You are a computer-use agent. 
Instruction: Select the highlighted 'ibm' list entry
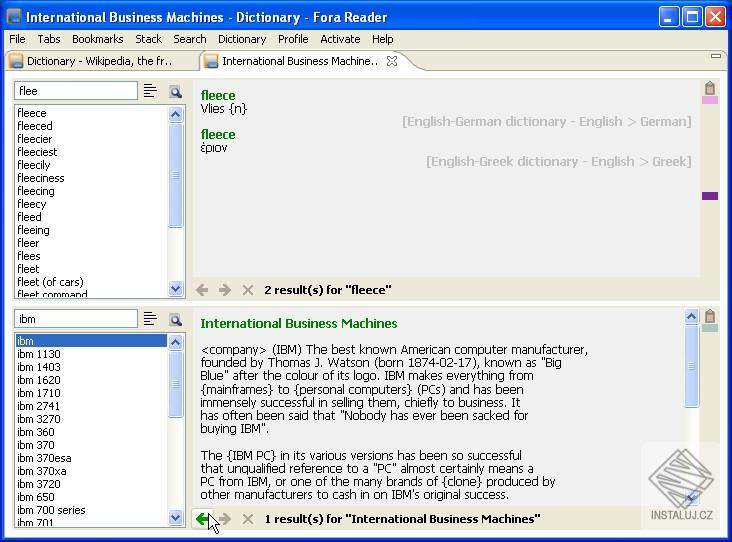click(x=91, y=341)
